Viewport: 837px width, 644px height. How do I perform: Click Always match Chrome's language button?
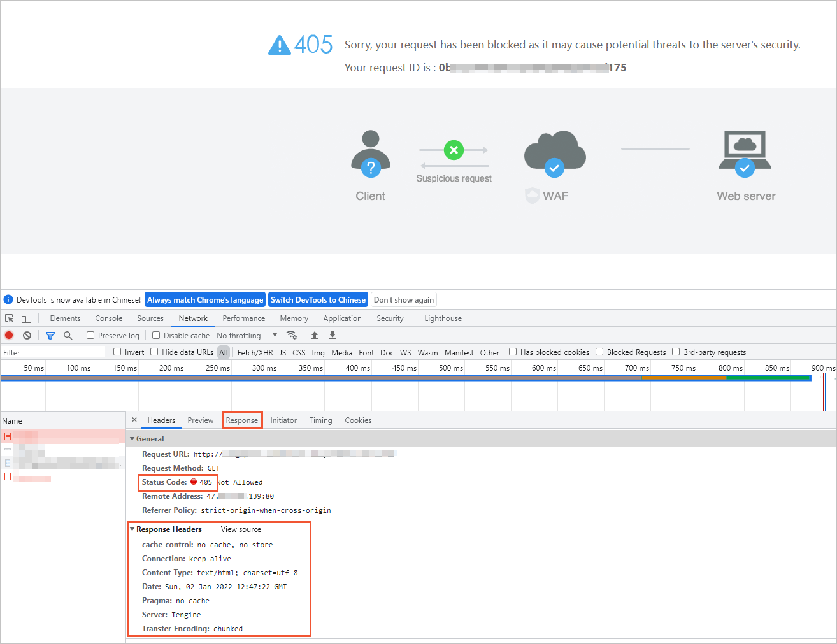click(205, 299)
